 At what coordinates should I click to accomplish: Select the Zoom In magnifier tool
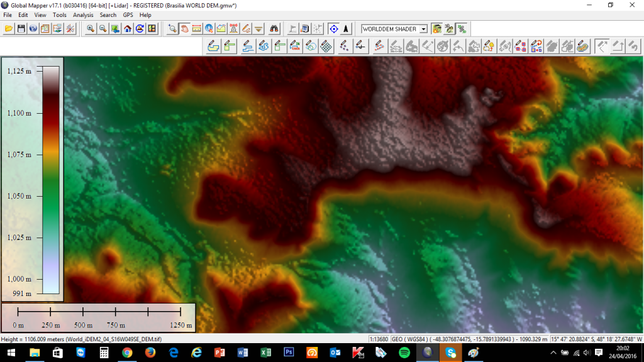[91, 29]
